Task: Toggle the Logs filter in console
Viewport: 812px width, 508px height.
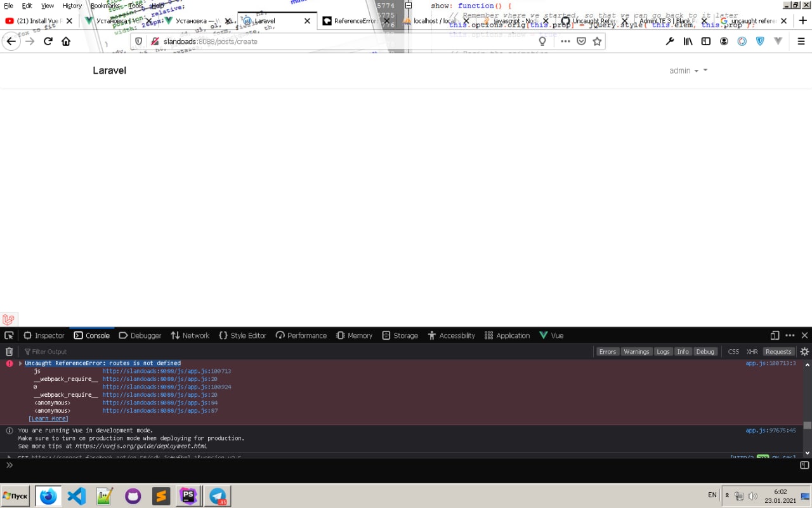Action: tap(663, 352)
